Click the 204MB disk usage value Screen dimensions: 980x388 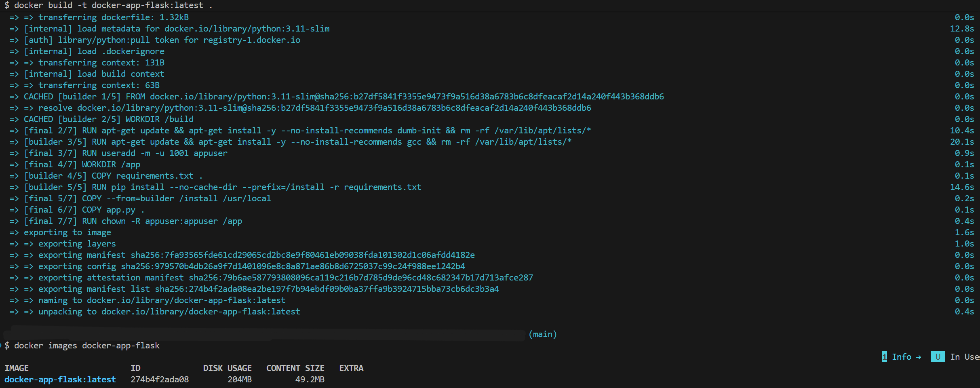click(240, 380)
